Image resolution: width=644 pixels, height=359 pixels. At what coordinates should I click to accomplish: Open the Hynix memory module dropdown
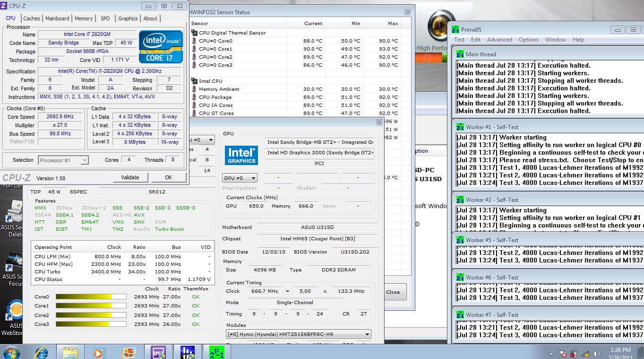299,334
